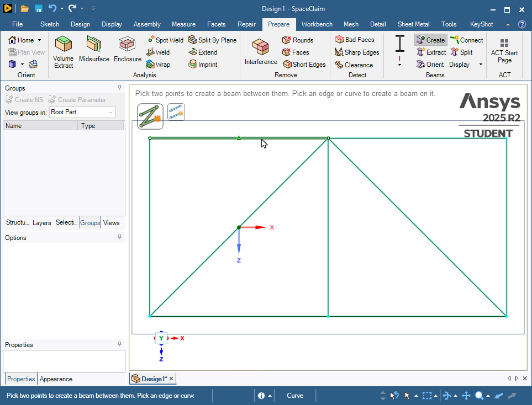The height and width of the screenshot is (405, 532).
Task: Click the beam Extract button
Action: [431, 52]
